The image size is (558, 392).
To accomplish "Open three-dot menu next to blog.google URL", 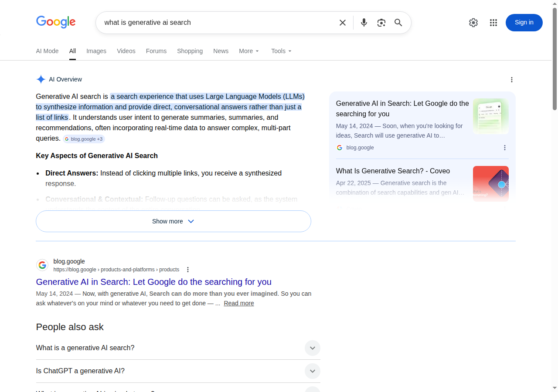I will [x=188, y=270].
